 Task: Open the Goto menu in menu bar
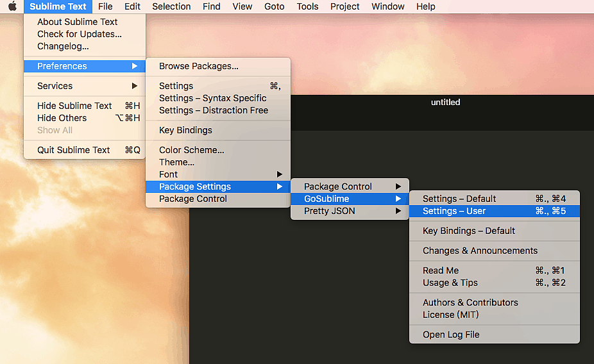pos(274,6)
